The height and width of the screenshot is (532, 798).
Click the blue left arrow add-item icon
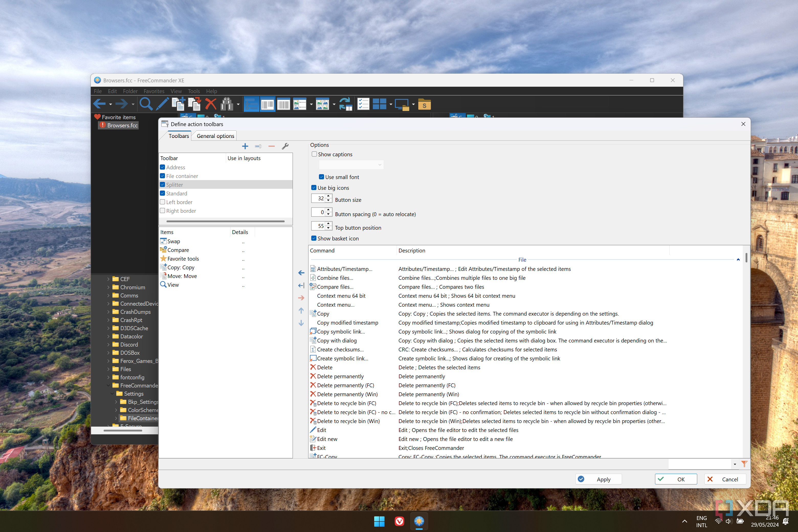[301, 273]
